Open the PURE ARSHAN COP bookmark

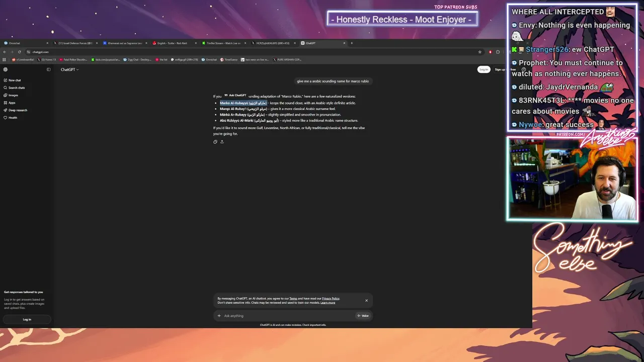[287, 60]
